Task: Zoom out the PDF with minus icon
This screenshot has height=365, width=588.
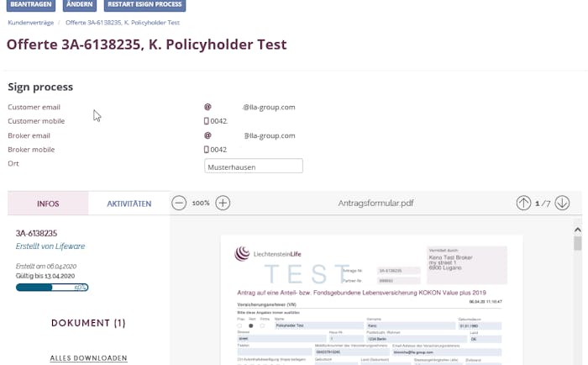Action: click(x=179, y=204)
